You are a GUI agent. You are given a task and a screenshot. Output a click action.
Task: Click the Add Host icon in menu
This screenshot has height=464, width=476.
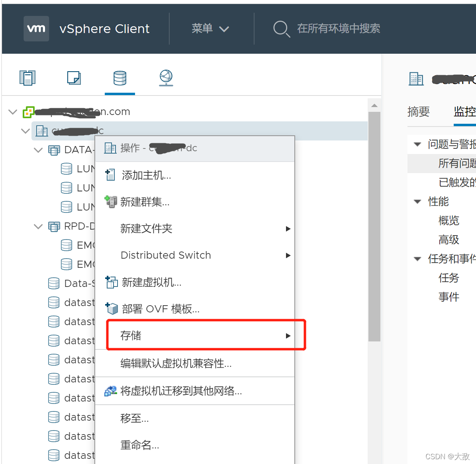[110, 175]
